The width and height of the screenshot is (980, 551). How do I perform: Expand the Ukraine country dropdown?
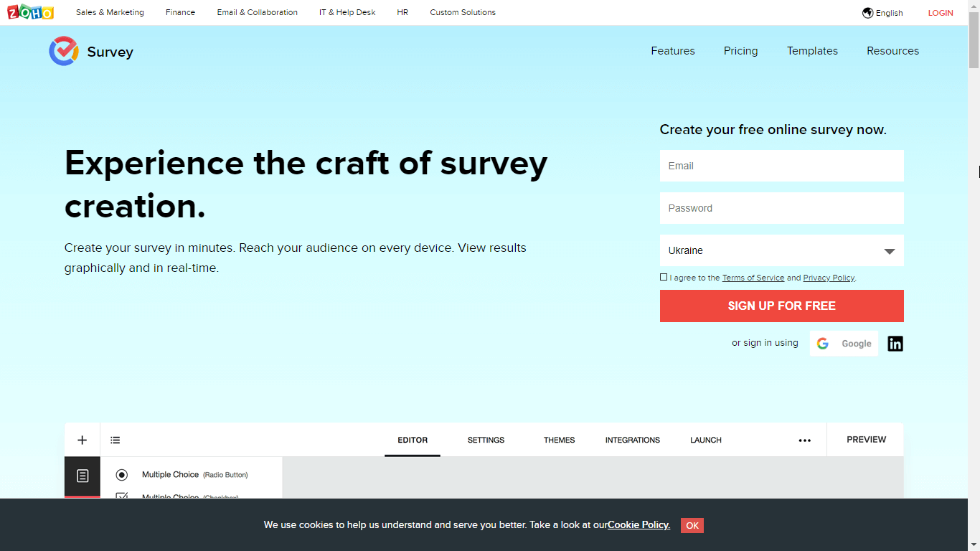782,250
